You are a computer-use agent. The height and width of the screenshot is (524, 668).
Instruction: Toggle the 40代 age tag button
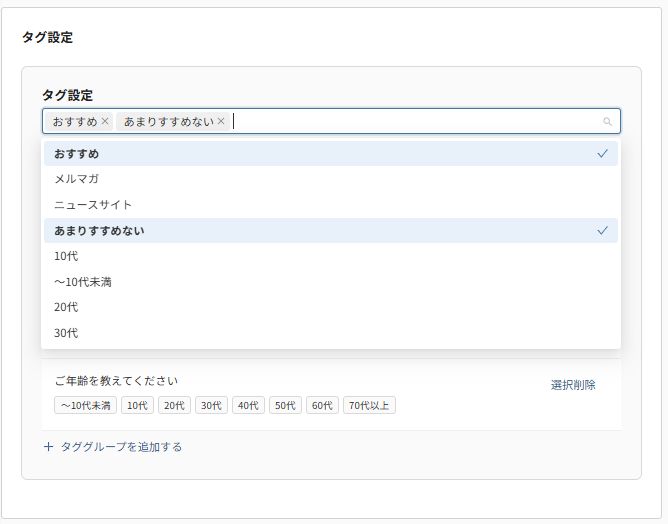click(248, 406)
